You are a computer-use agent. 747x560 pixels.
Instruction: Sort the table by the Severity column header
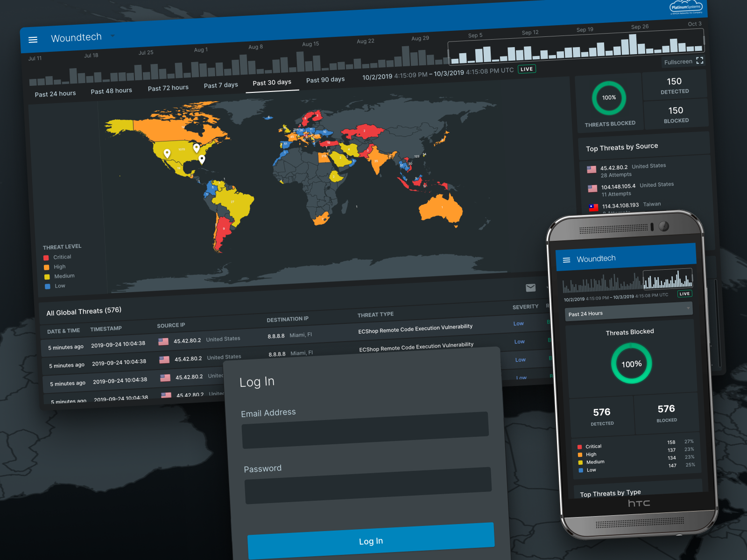525,307
